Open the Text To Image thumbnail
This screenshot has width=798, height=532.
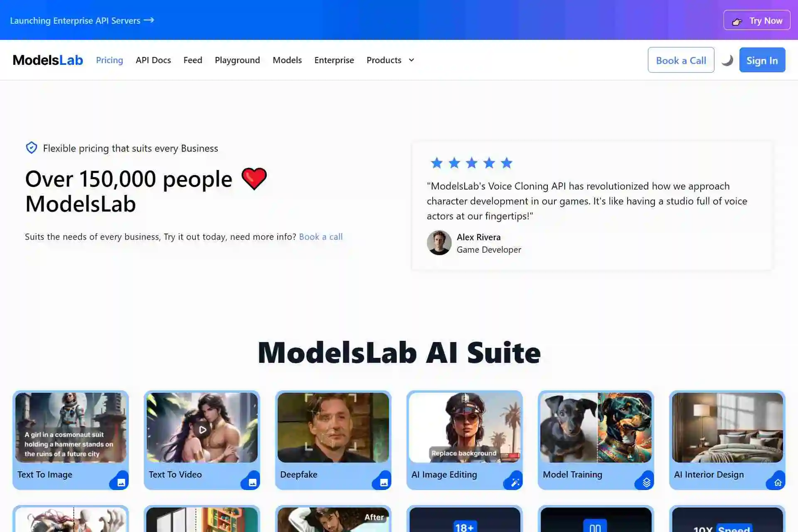tap(71, 428)
